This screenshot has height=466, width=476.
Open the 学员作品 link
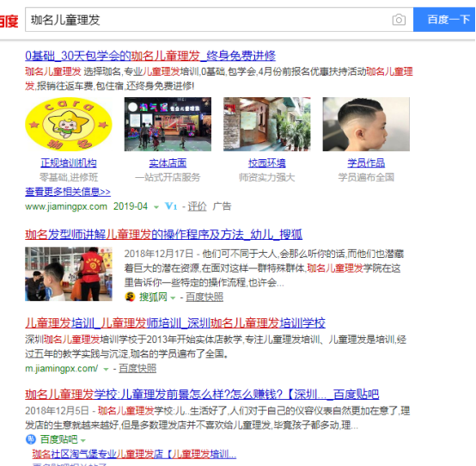366,163
